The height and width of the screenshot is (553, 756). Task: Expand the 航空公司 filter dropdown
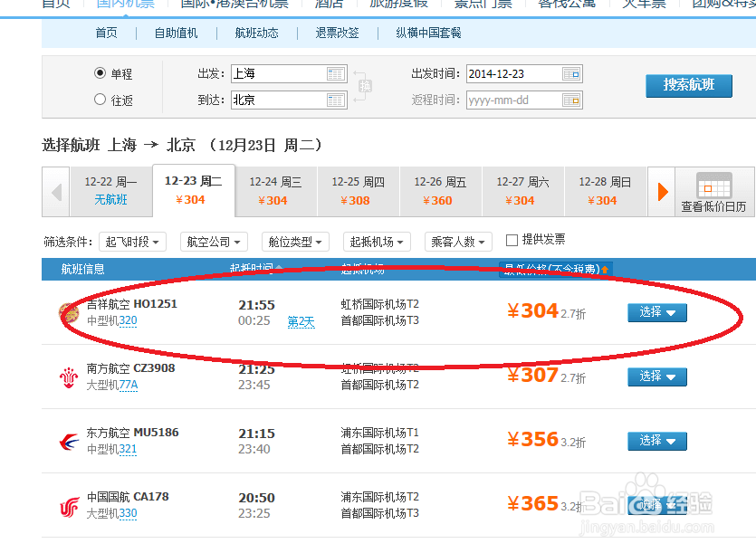[214, 242]
